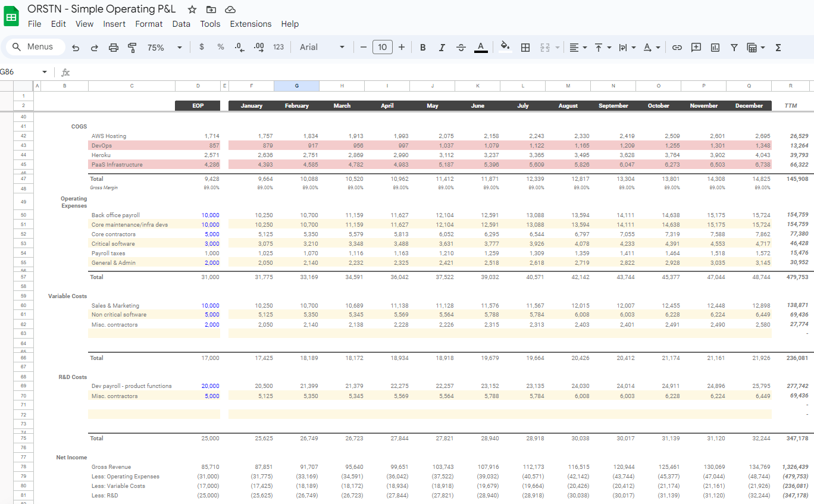Decrease decimal places
The height and width of the screenshot is (504, 814).
point(239,47)
